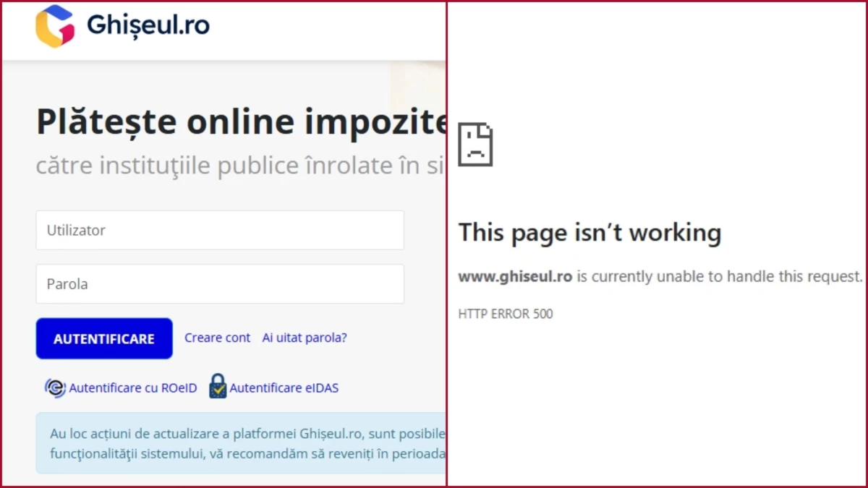The image size is (868, 488).
Task: Click the Ghișeul.ro site name text
Action: pos(148,25)
